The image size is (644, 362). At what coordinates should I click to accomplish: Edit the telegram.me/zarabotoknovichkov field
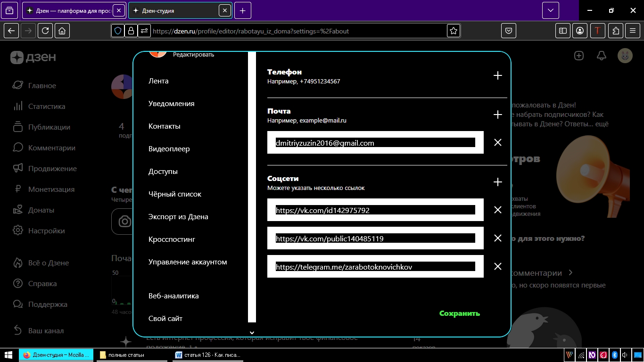pos(375,266)
